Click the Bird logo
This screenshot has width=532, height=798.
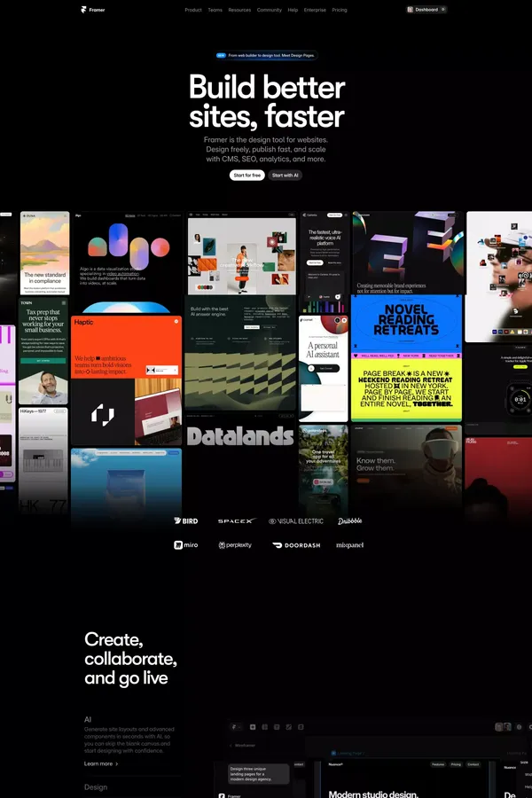coord(186,520)
